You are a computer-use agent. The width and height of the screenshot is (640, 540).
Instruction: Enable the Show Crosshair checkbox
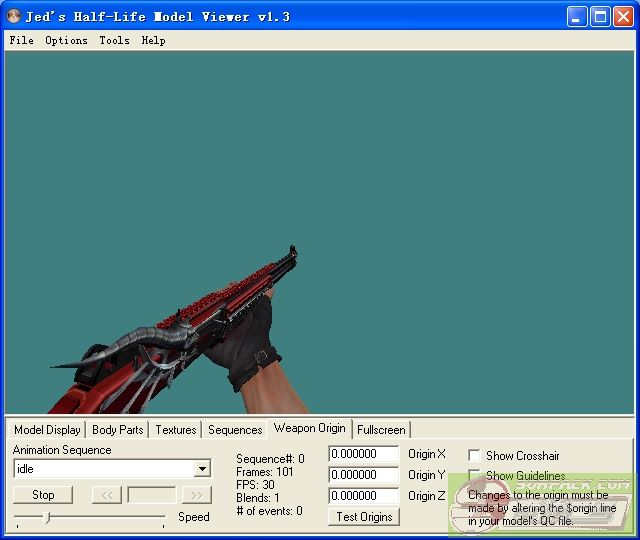[474, 455]
